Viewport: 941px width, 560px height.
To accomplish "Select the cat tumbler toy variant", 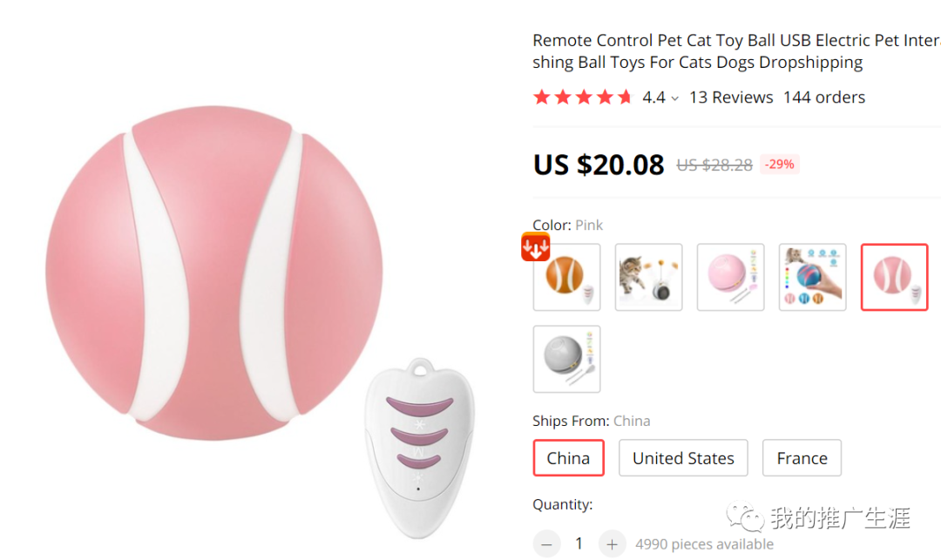I will click(x=648, y=277).
